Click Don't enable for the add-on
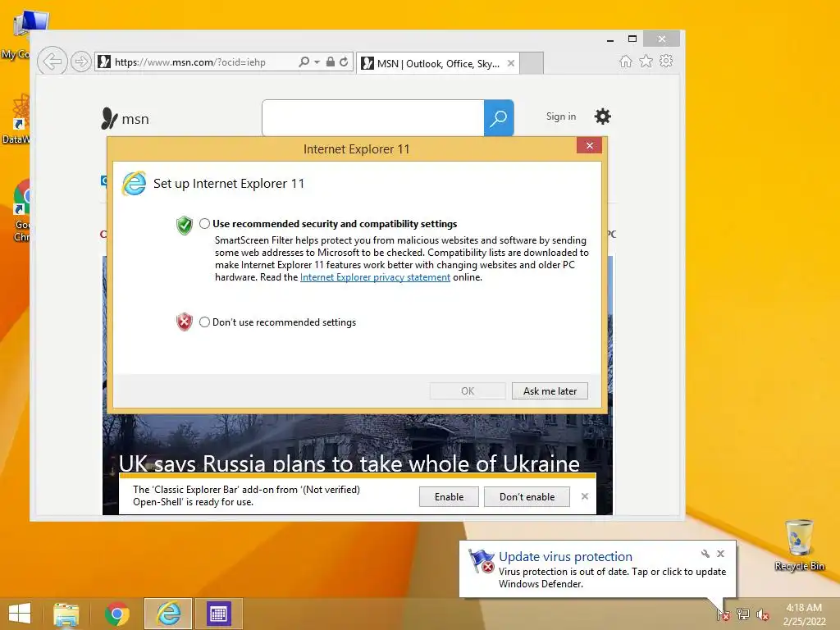The image size is (840, 630). pos(527,496)
